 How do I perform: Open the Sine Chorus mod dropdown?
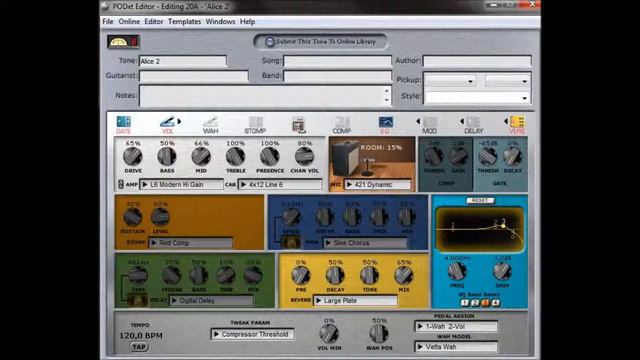click(x=366, y=243)
